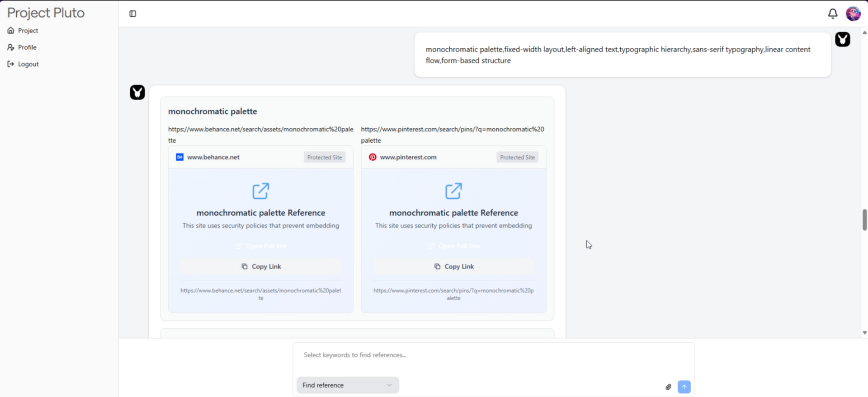
Task: Copy Link for the Behance reference
Action: [x=261, y=266]
